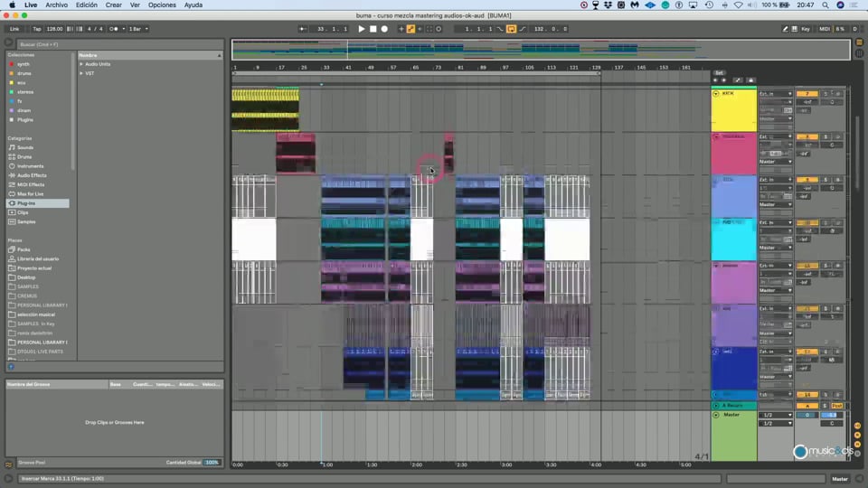
Task: Enable the Follow playback icon
Action: click(303, 29)
